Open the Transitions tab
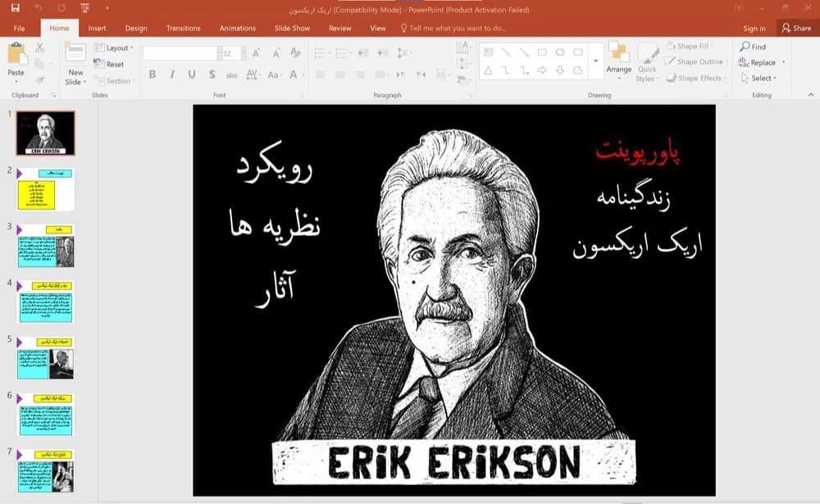The width and height of the screenshot is (820, 504). pos(183,28)
